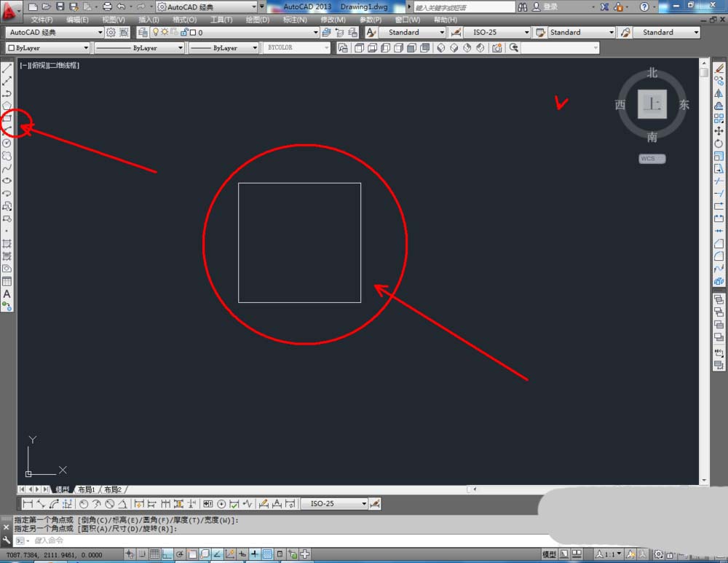The height and width of the screenshot is (563, 728).
Task: Open the ISO-25 dimension style dropdown at top
Action: click(x=497, y=32)
